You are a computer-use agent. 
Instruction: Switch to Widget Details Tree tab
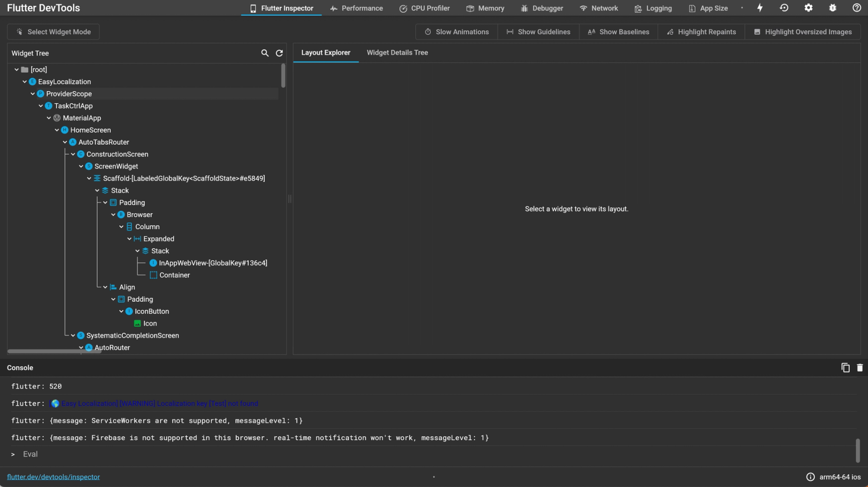(x=397, y=52)
